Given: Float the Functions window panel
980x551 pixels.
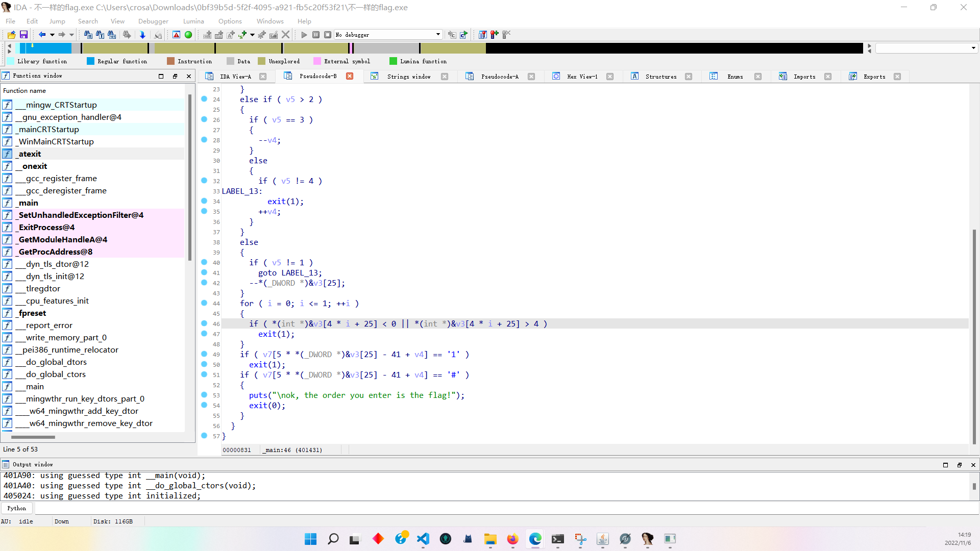Looking at the screenshot, I should point(175,76).
